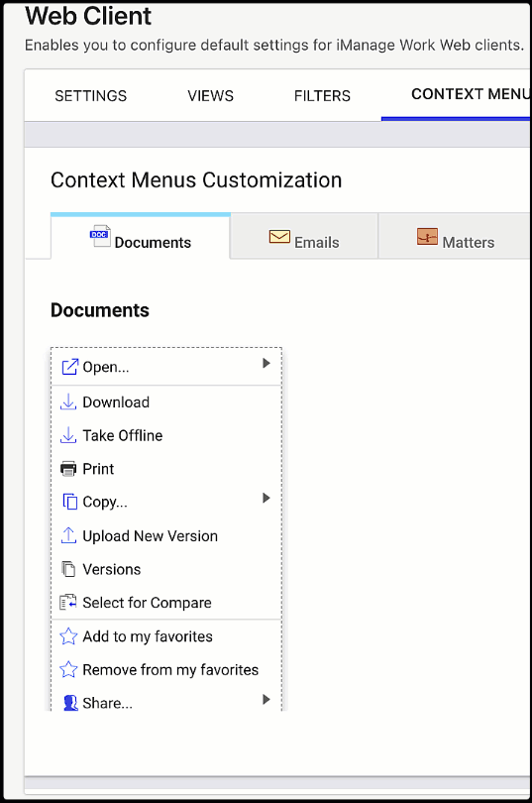532x803 pixels.
Task: Click the star icon for Add to my favorites
Action: pyautogui.click(x=68, y=636)
